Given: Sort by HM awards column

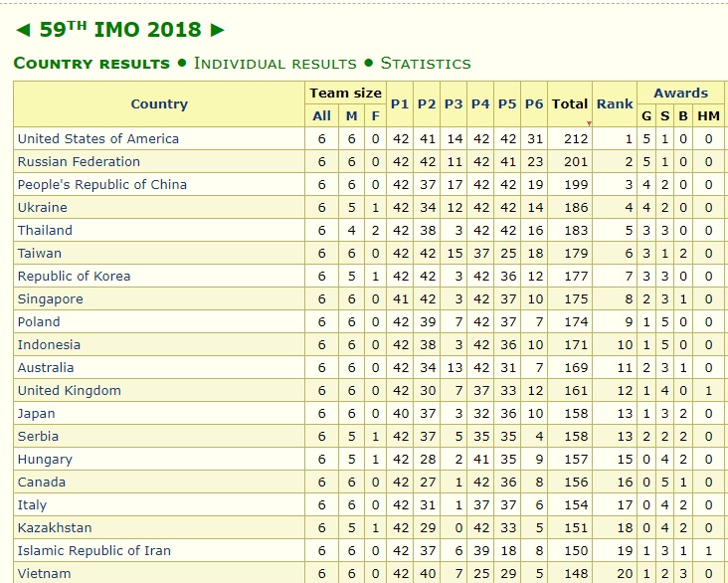Looking at the screenshot, I should click(708, 116).
